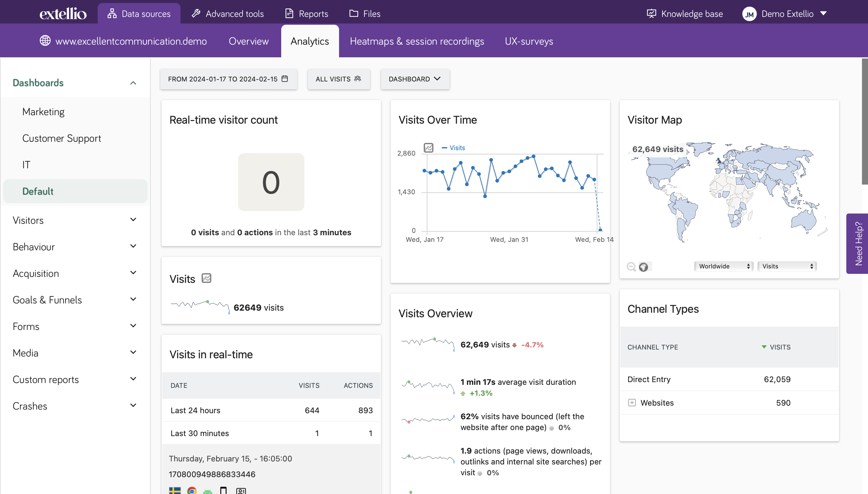
Task: Click the globe reset icon on the Visitor Map
Action: 643,267
